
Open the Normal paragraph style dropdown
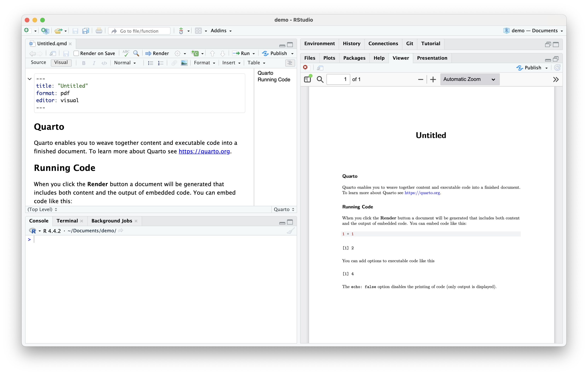click(125, 63)
